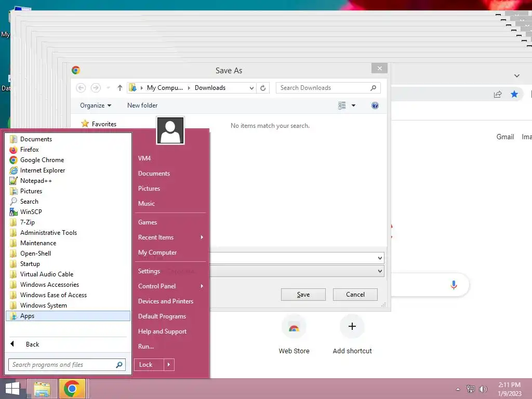
Task: Click the Start menu search magnifier icon
Action: click(119, 365)
